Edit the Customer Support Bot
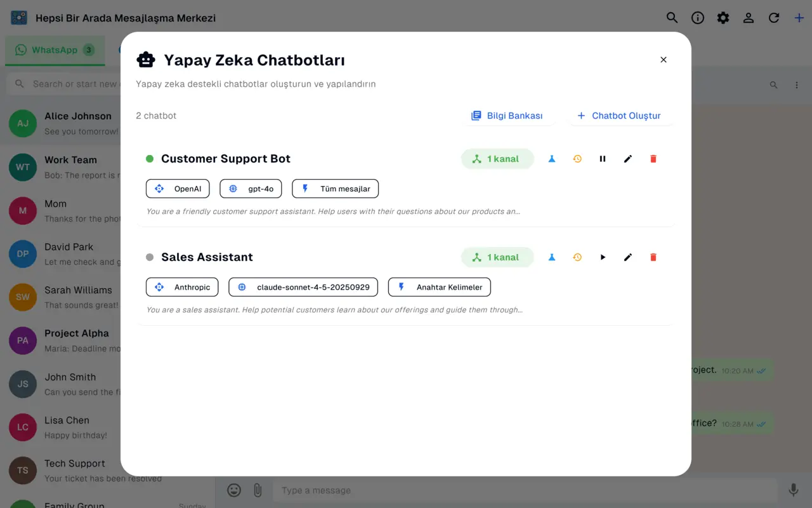 pos(628,159)
